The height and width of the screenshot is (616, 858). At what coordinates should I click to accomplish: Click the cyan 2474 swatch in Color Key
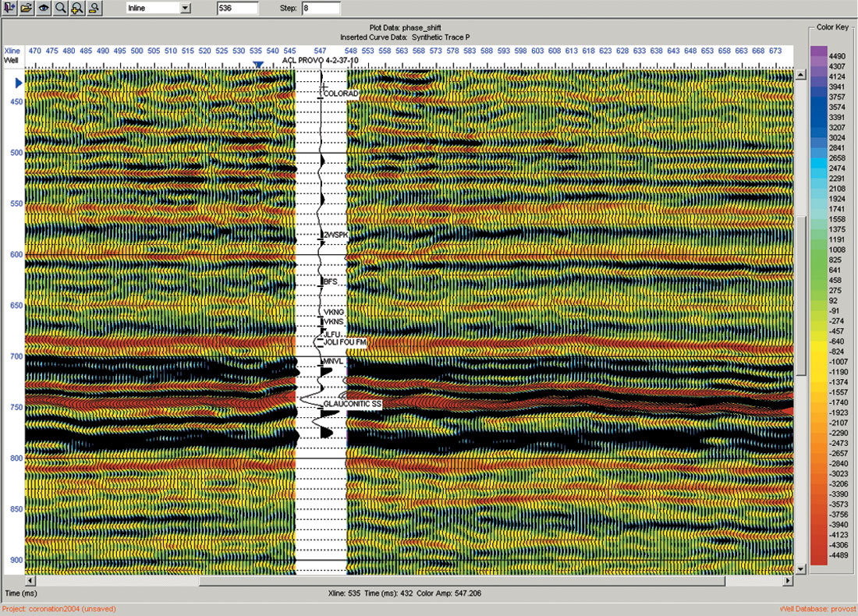[818, 163]
